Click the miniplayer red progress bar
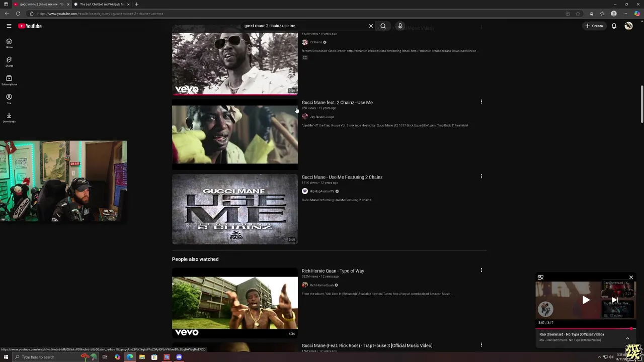 [586, 329]
